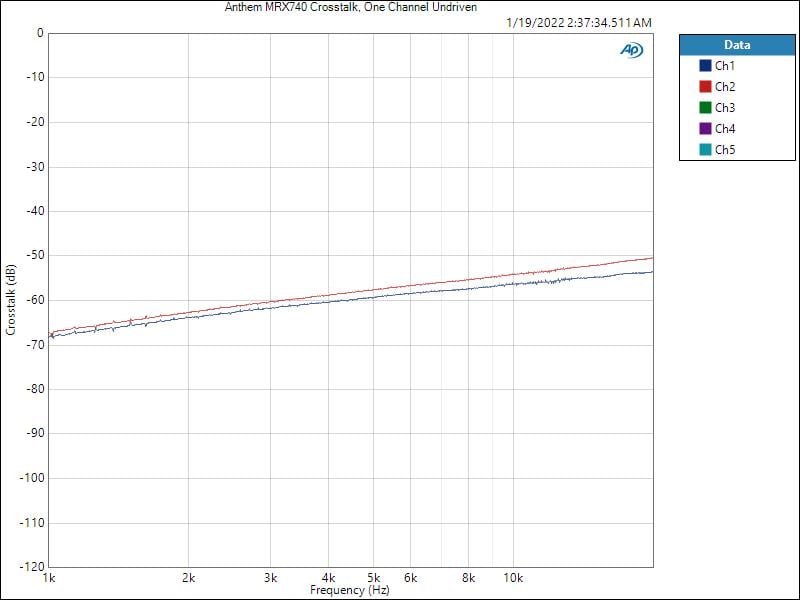Click the navy Ch1 color swatch

(705, 66)
